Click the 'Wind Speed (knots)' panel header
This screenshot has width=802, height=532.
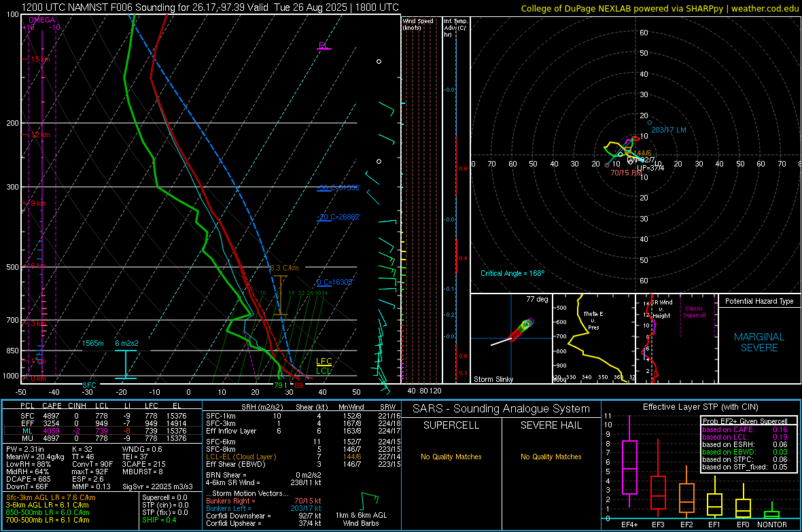click(418, 24)
